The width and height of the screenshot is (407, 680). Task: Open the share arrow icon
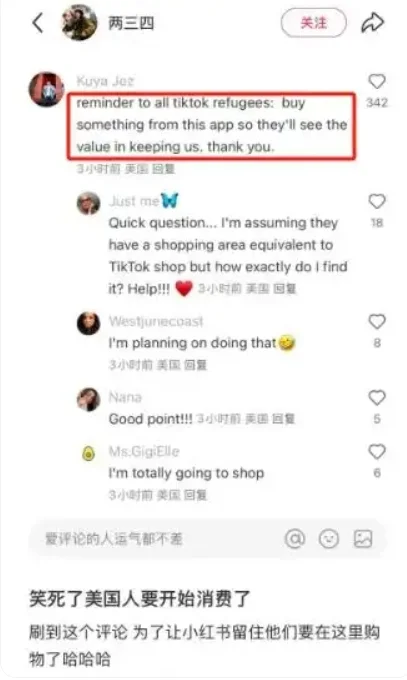[373, 23]
